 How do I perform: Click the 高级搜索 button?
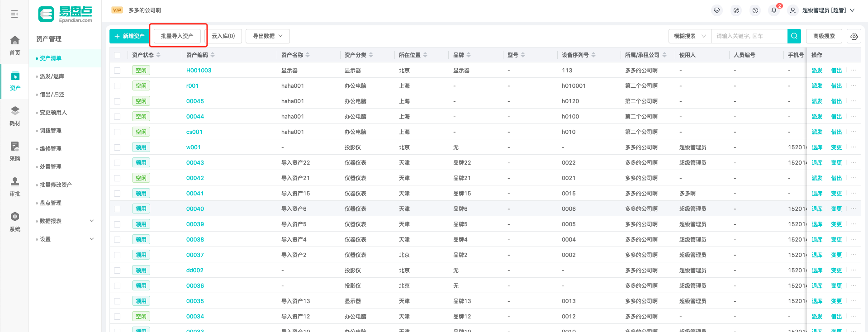pyautogui.click(x=824, y=36)
